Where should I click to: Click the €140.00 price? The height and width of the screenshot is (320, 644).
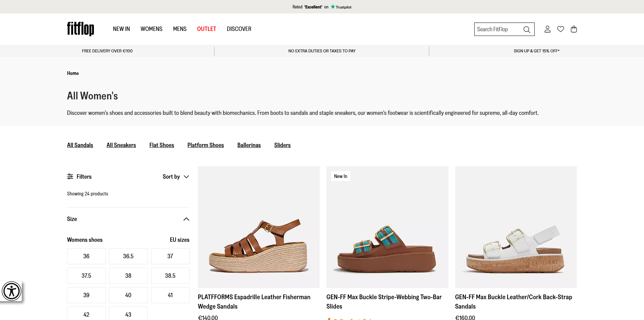point(208,317)
